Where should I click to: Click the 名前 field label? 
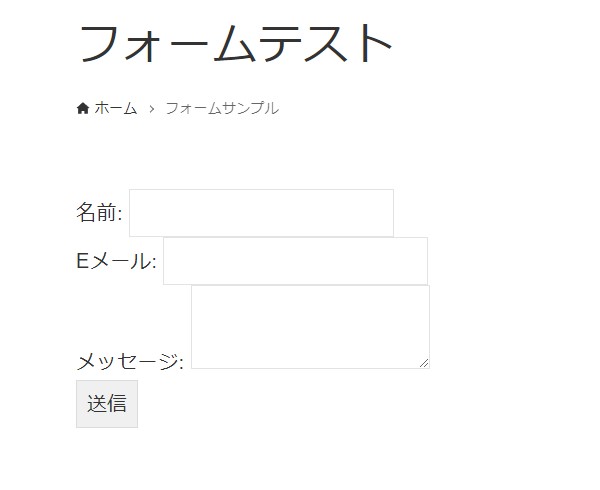click(99, 212)
